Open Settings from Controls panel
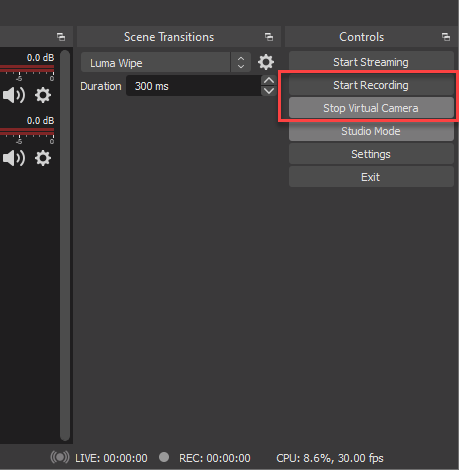Screen dimensions: 459x470 (371, 154)
